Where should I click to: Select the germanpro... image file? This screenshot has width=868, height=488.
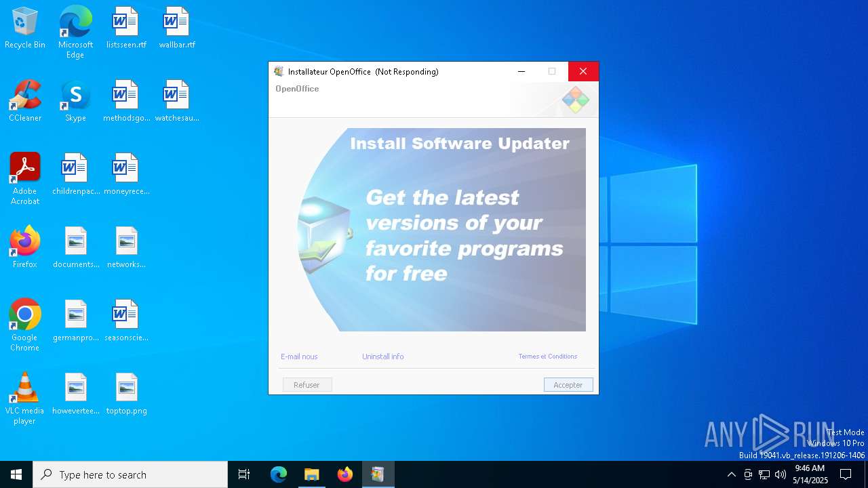point(75,321)
